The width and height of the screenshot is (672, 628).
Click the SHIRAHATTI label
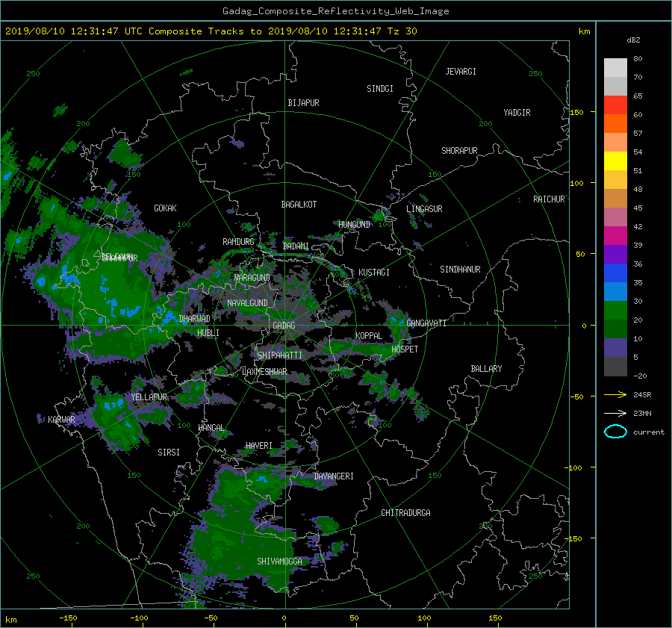(279, 355)
